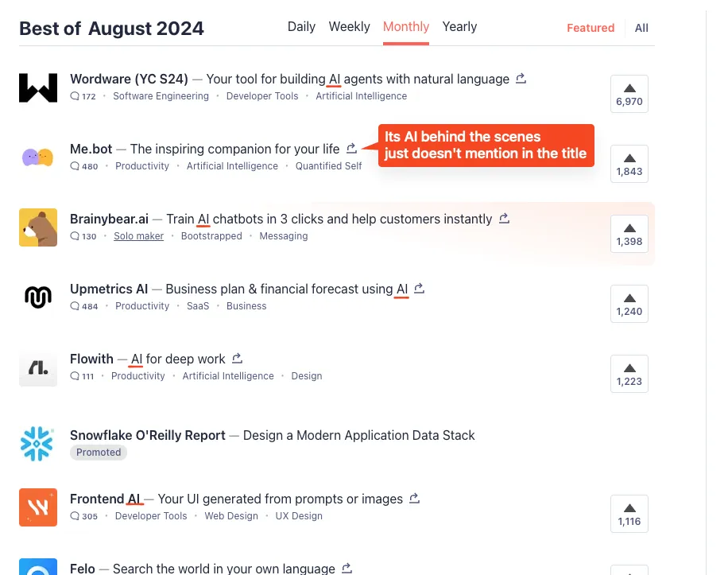Open Wordware (YC S24) product title
Image resolution: width=728 pixels, height=575 pixels.
(x=129, y=79)
